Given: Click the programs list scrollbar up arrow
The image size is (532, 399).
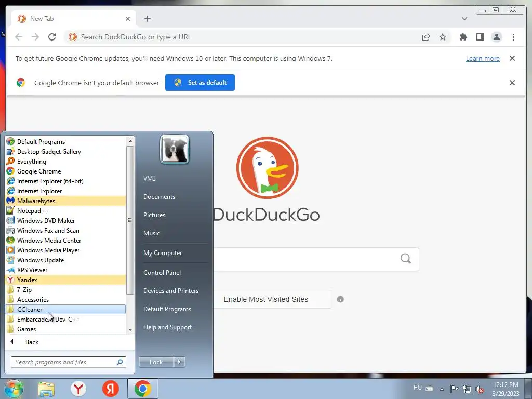Looking at the screenshot, I should (x=130, y=141).
